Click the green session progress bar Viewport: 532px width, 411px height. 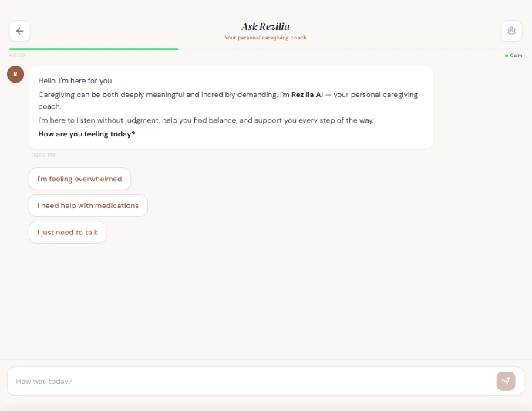[x=93, y=49]
